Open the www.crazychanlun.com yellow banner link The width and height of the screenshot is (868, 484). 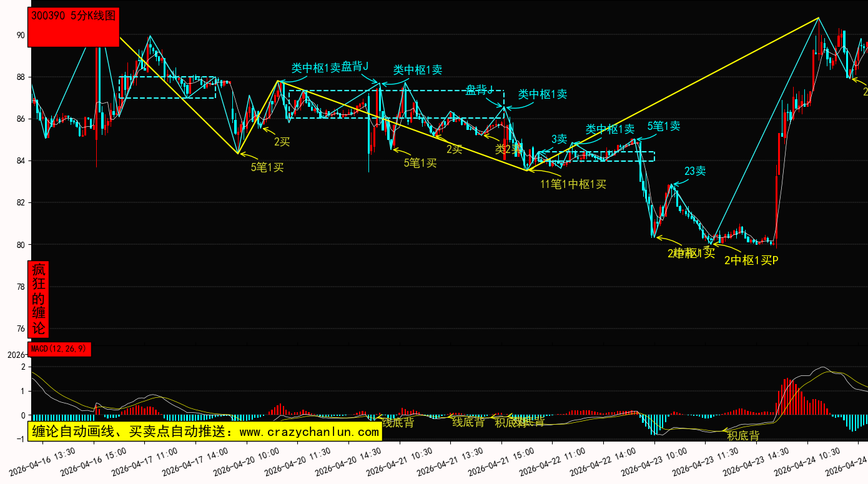pos(204,432)
